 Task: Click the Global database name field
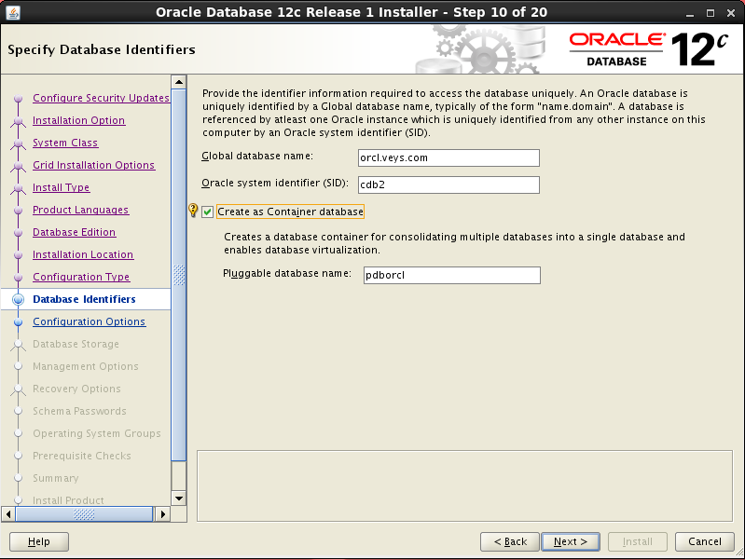(448, 157)
